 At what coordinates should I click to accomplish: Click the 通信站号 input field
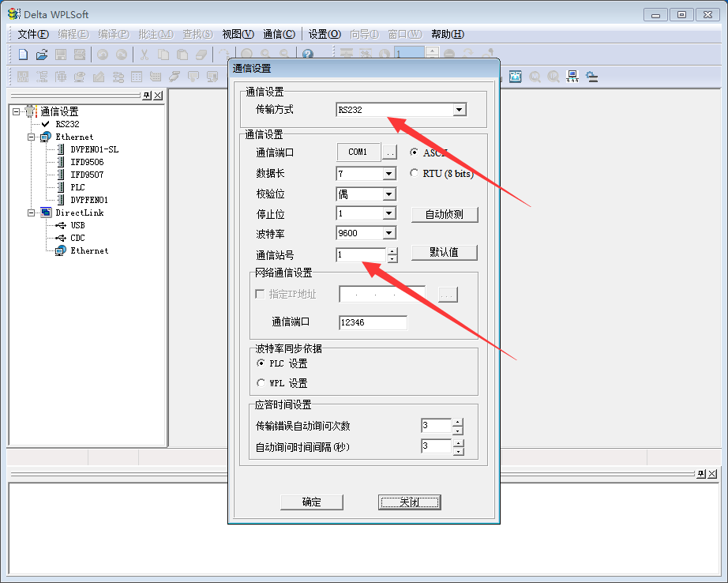(x=361, y=254)
